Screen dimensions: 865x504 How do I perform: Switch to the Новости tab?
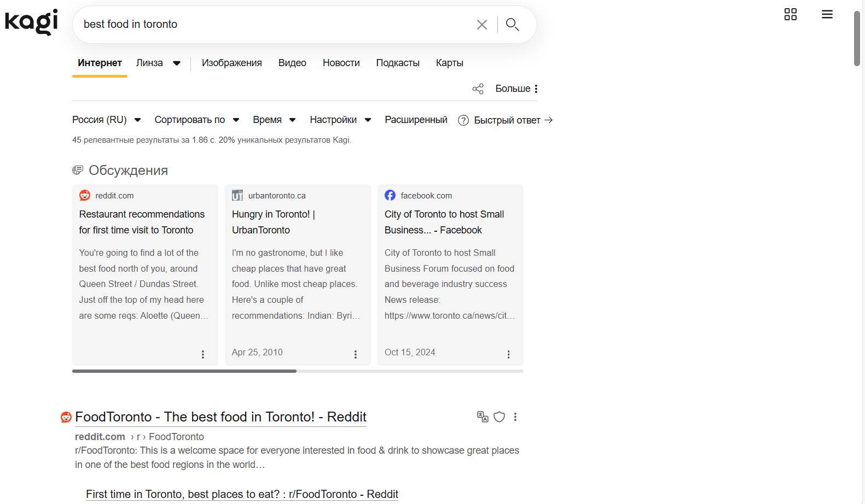[x=341, y=63]
